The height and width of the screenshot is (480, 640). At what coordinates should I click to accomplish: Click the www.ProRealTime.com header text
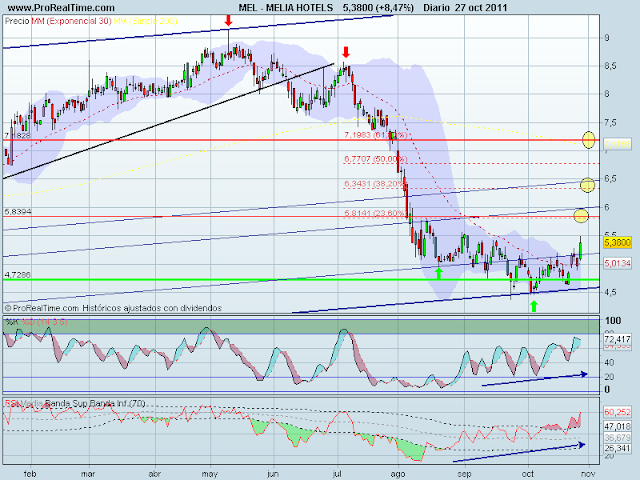pyautogui.click(x=61, y=7)
